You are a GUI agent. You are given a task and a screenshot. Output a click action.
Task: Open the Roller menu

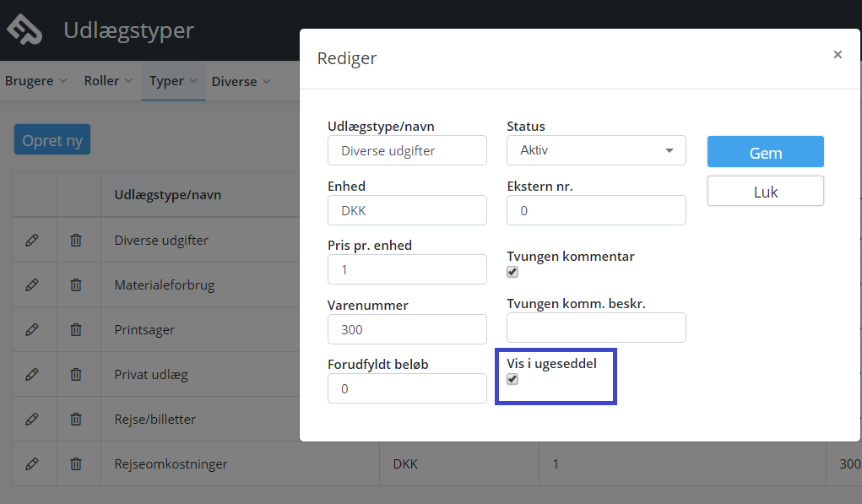coord(108,81)
